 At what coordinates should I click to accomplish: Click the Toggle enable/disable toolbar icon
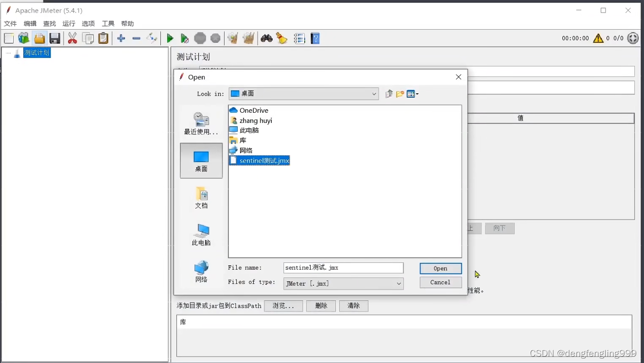[152, 38]
